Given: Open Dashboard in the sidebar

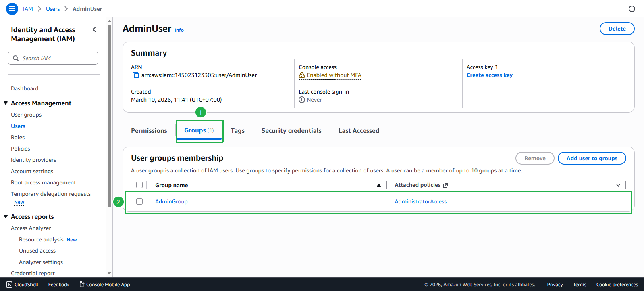Looking at the screenshot, I should point(25,88).
